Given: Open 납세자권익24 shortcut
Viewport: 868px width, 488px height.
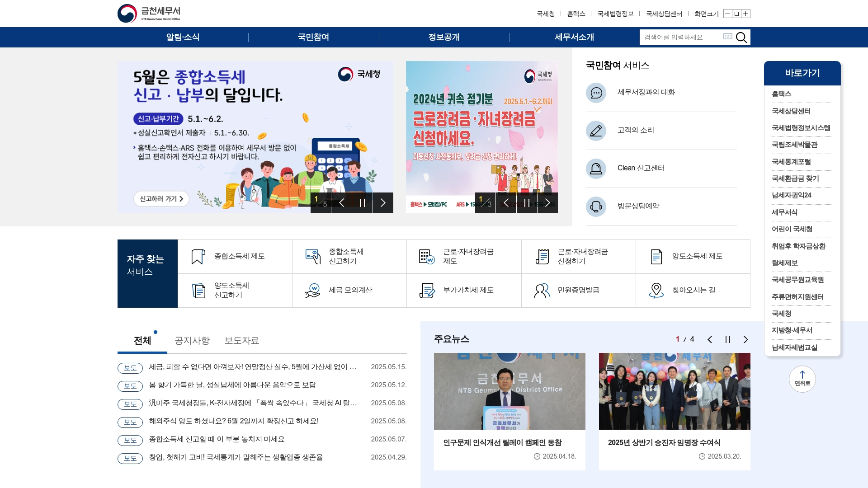Looking at the screenshot, I should (x=791, y=195).
